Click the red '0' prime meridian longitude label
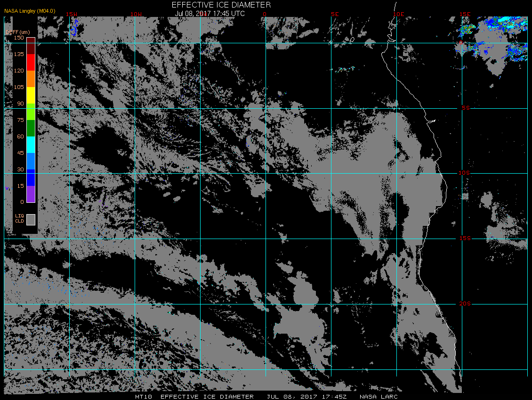 click(265, 14)
